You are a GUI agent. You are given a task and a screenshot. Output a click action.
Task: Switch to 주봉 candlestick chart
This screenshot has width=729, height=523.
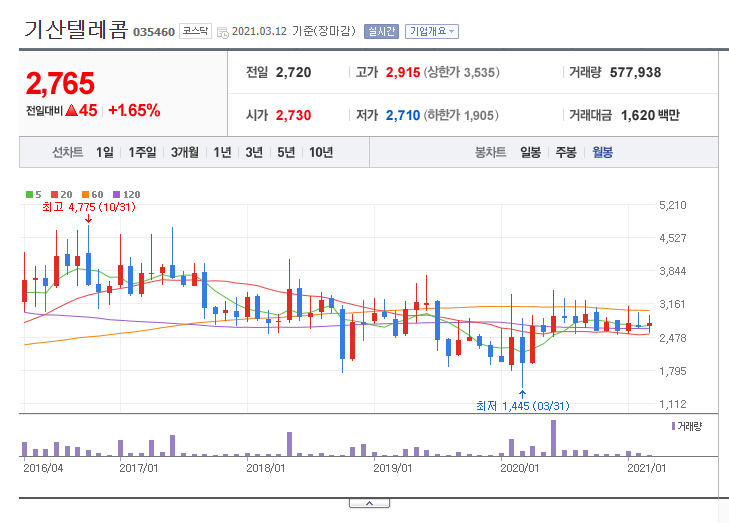(x=566, y=152)
